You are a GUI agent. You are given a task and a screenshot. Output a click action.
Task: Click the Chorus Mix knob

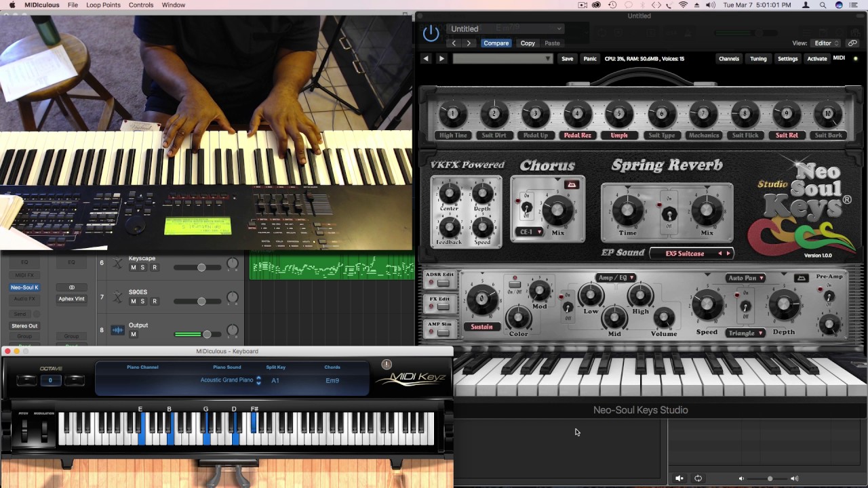[x=557, y=211]
